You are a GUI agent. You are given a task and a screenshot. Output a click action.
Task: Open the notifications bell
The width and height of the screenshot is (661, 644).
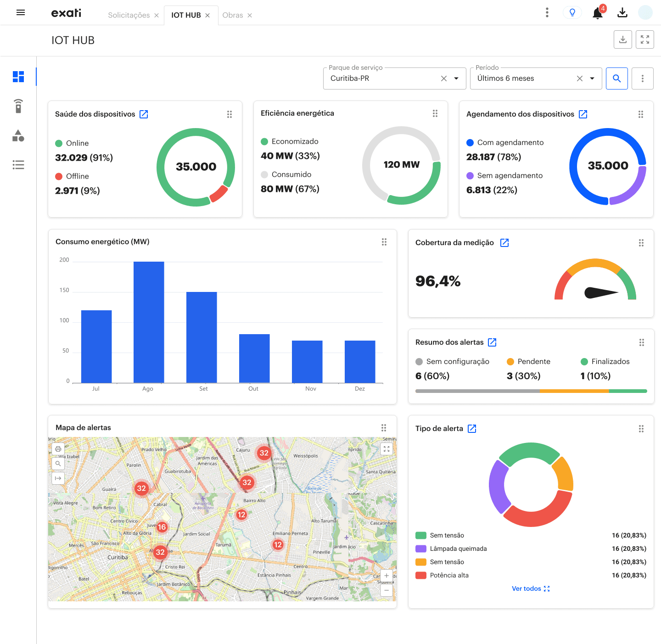pyautogui.click(x=598, y=13)
